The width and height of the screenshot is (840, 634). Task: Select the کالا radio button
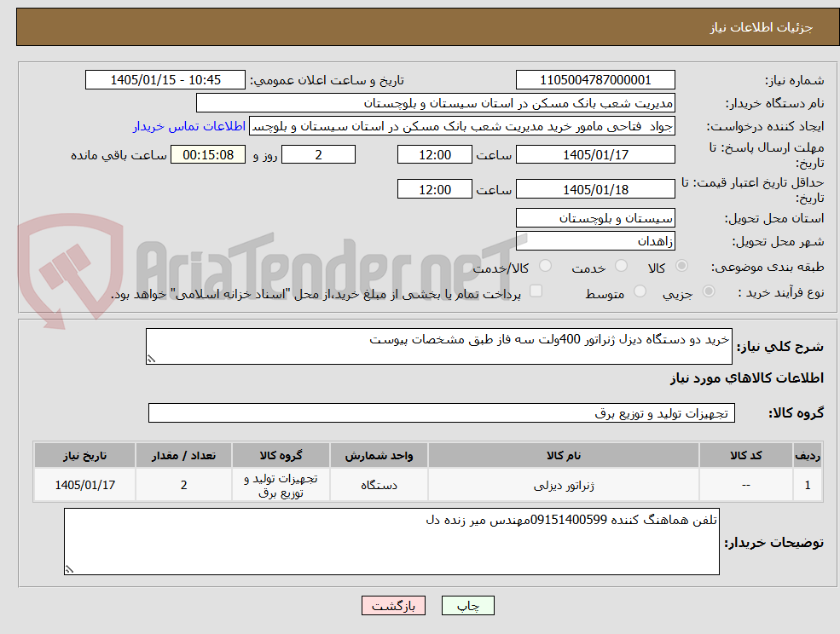pyautogui.click(x=681, y=266)
